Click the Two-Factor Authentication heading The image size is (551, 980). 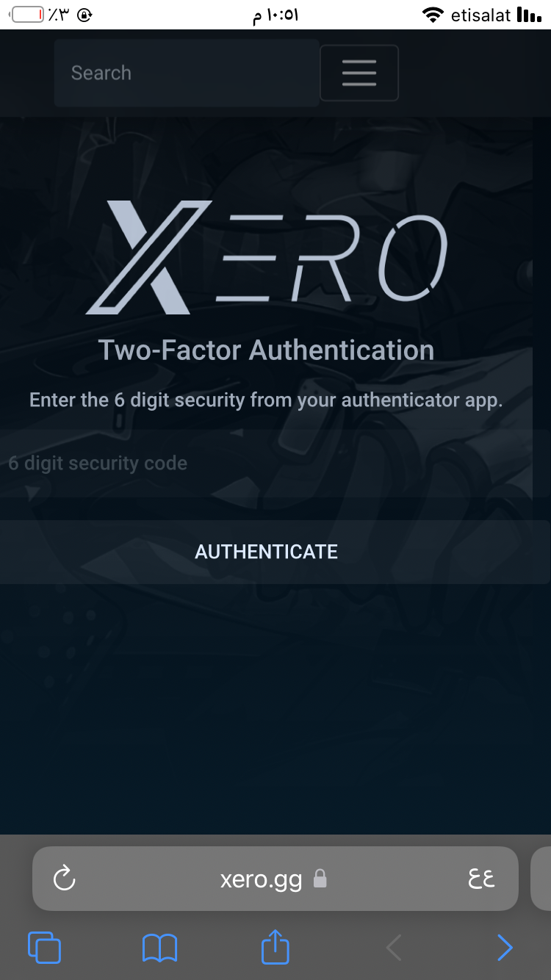[266, 350]
